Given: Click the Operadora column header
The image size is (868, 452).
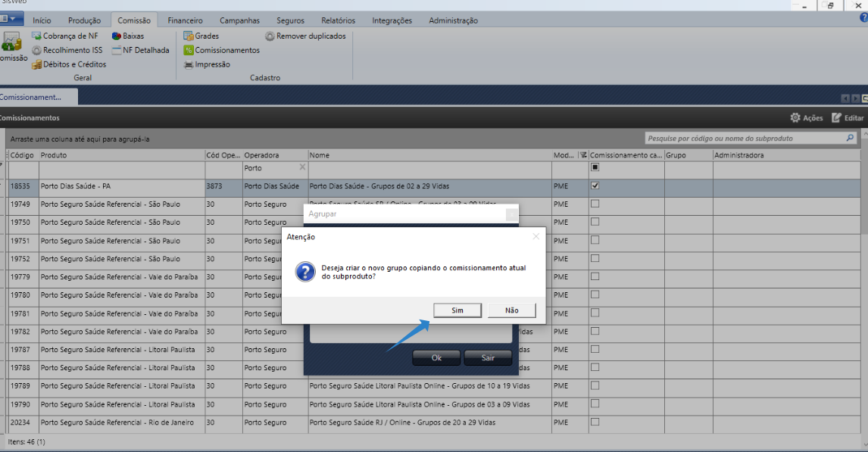Looking at the screenshot, I should click(275, 155).
